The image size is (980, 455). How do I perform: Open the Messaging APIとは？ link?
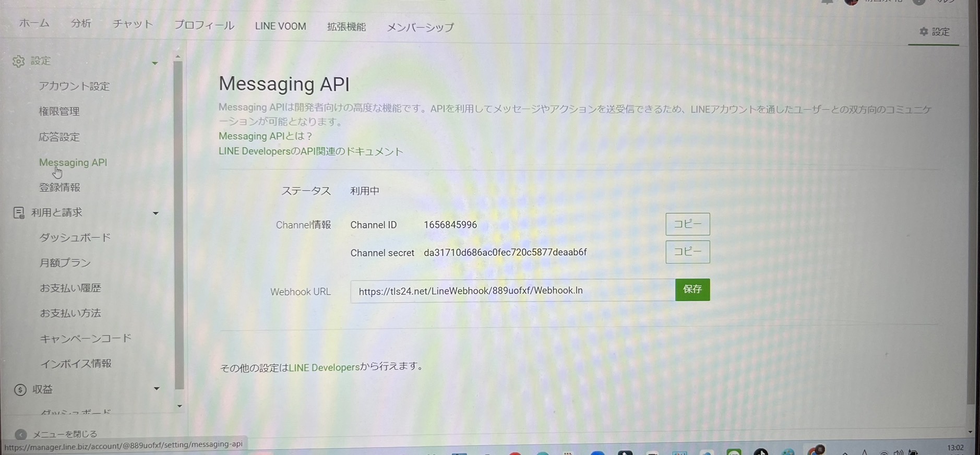[265, 136]
